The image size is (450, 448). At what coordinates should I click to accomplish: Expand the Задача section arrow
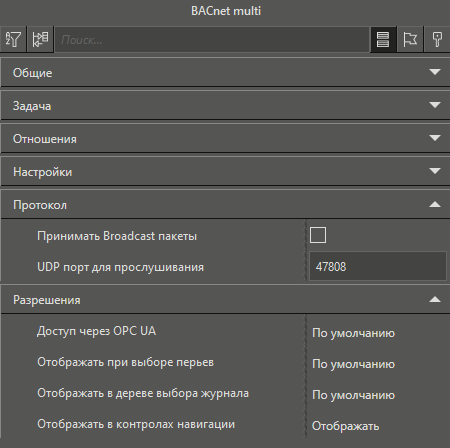point(435,105)
